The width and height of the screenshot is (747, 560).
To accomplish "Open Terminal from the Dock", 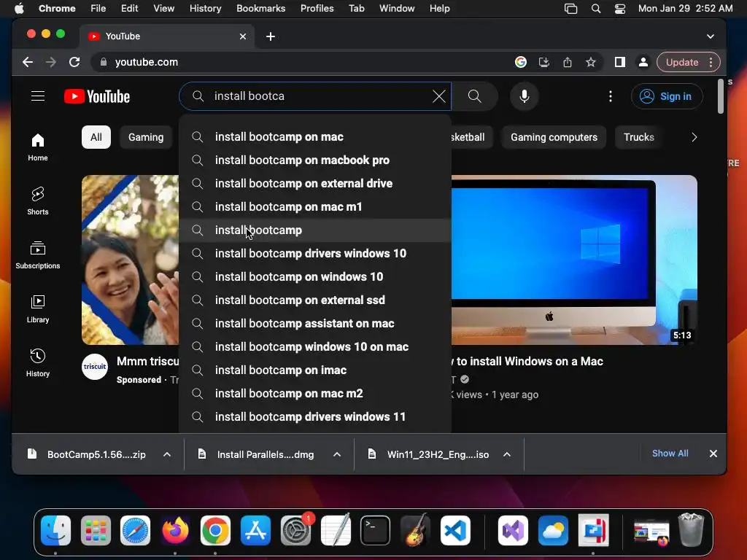I will pos(375,531).
